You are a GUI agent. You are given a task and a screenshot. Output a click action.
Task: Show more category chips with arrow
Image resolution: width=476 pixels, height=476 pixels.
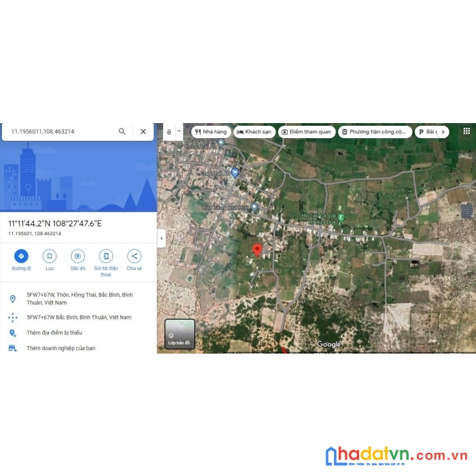443,132
